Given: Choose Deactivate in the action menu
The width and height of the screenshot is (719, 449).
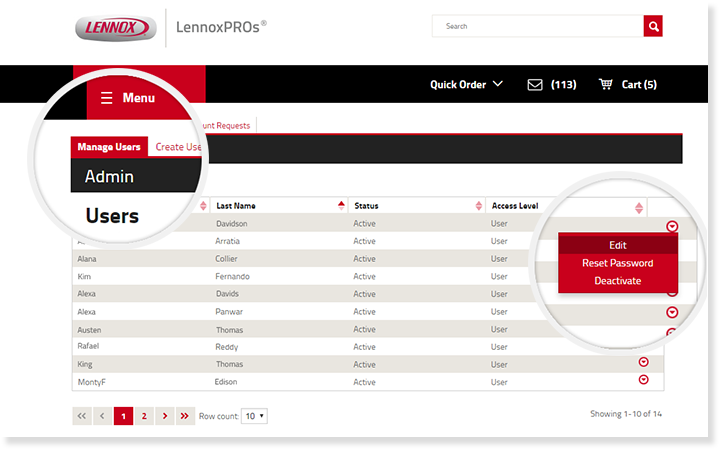Looking at the screenshot, I should 618,281.
